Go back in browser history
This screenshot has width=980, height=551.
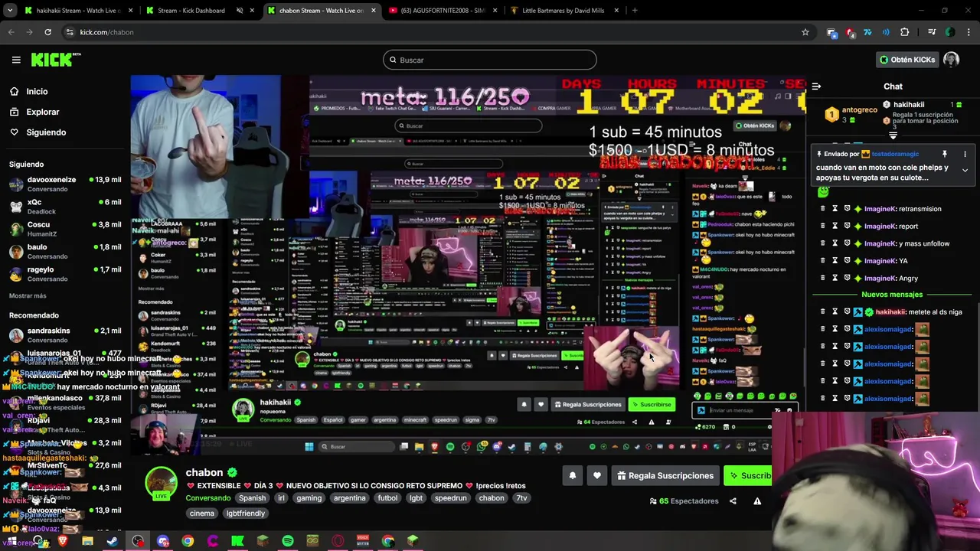click(11, 32)
